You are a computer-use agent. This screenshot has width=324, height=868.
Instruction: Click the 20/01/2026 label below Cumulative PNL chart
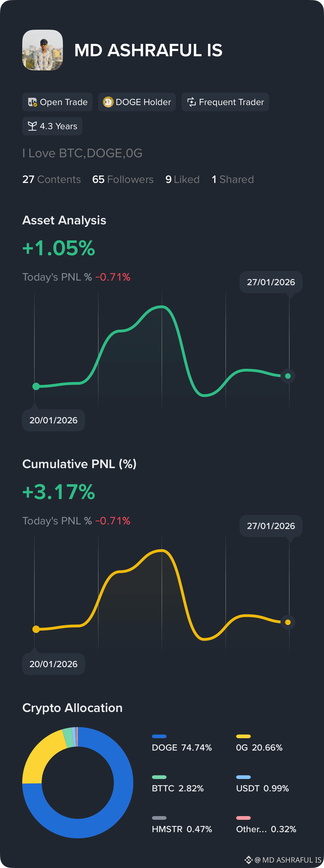[53, 664]
